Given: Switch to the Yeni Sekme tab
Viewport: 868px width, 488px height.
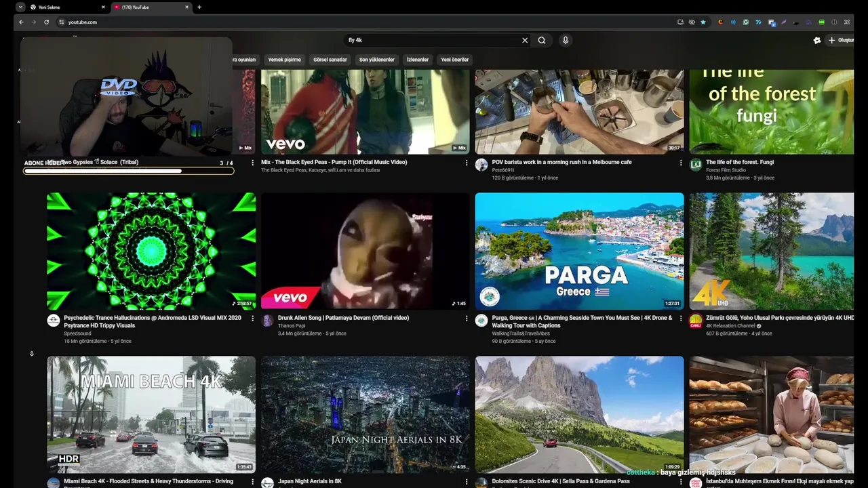Looking at the screenshot, I should (x=68, y=7).
